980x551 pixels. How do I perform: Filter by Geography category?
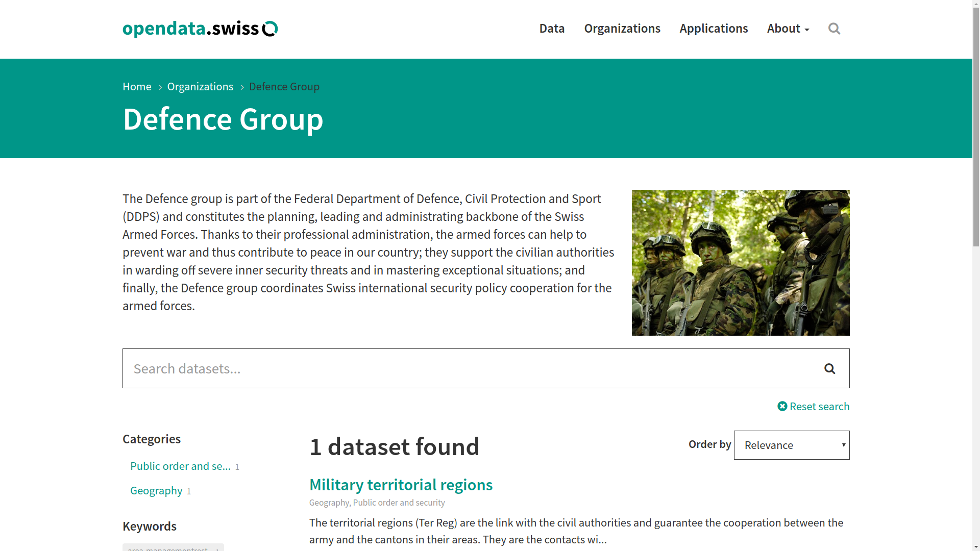pyautogui.click(x=156, y=491)
